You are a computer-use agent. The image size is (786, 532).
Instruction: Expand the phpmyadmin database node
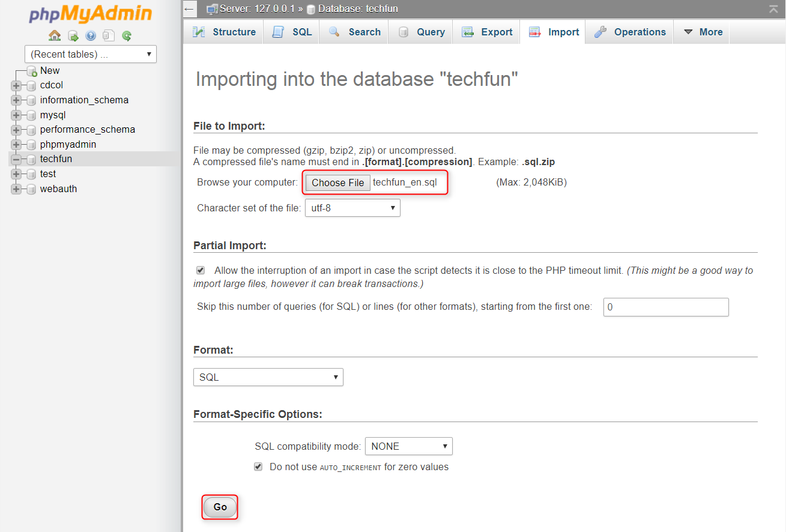click(x=16, y=145)
